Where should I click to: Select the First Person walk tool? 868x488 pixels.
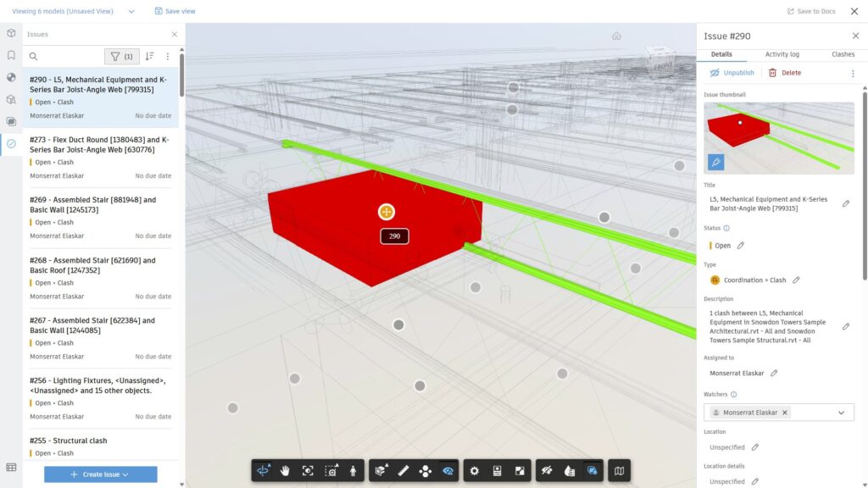tap(353, 470)
